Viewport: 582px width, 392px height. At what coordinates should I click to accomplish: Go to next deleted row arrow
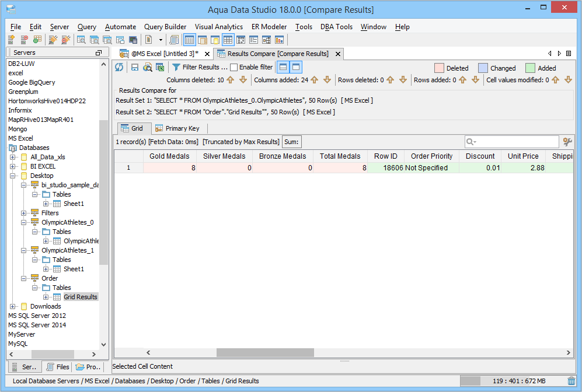[403, 80]
